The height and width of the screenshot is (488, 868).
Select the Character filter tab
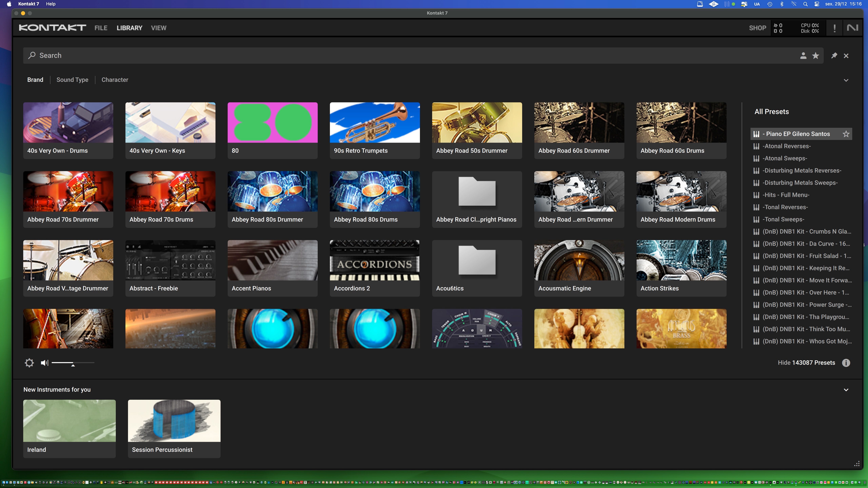point(115,80)
